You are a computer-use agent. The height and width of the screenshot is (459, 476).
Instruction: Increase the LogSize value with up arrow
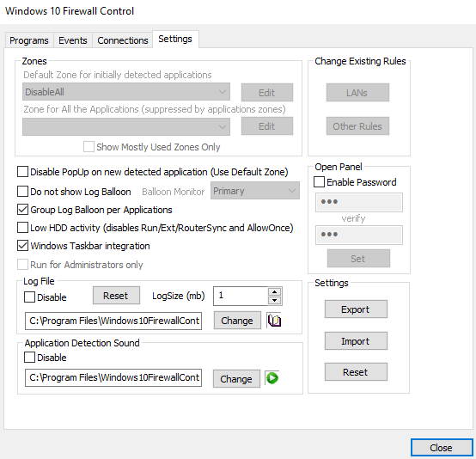click(275, 291)
